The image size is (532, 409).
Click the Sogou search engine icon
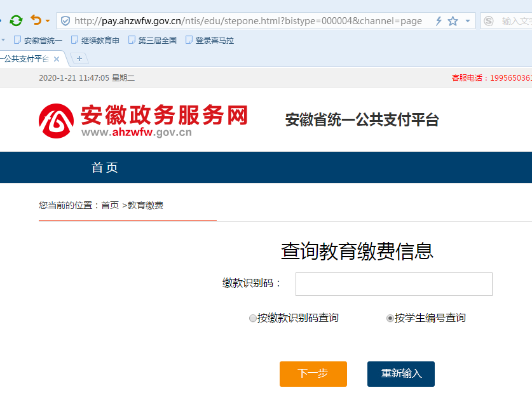point(488,21)
